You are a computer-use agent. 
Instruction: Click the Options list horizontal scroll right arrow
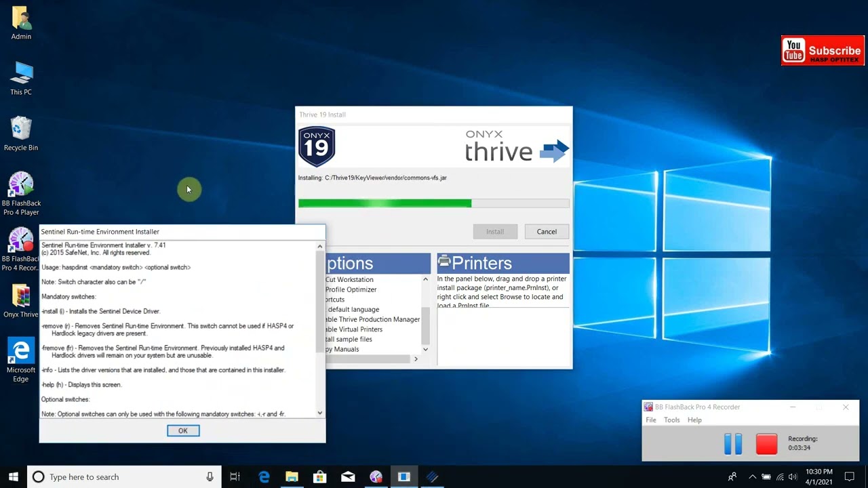tap(416, 359)
